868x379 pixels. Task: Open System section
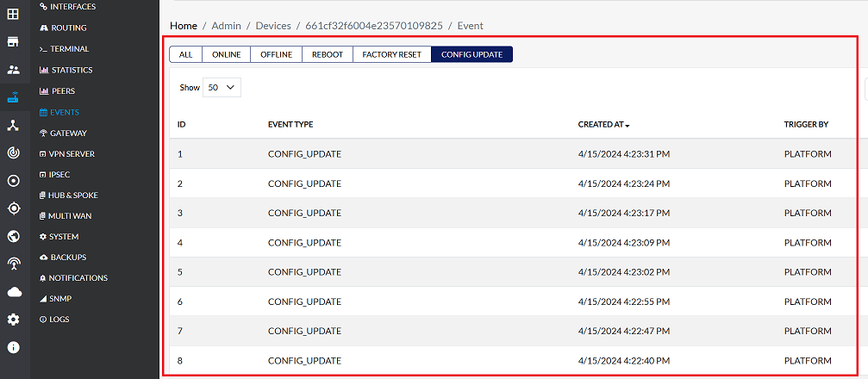[x=59, y=236]
